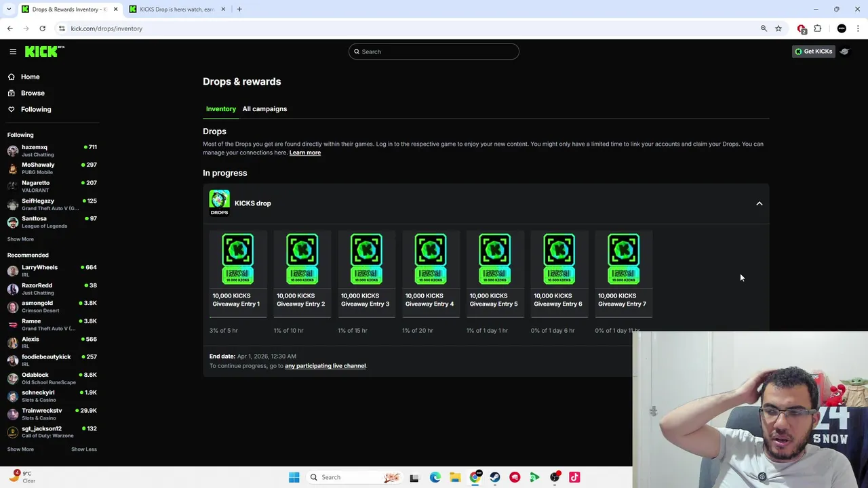Open the hamburger sidebar menu

[13, 52]
